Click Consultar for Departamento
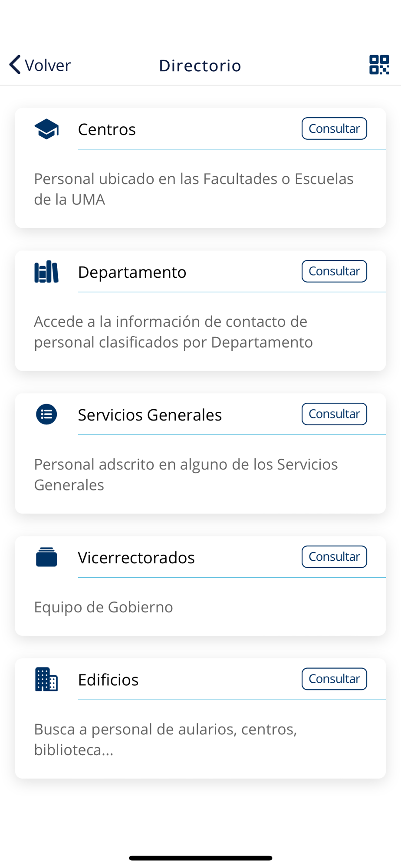The width and height of the screenshot is (401, 868). (x=334, y=271)
